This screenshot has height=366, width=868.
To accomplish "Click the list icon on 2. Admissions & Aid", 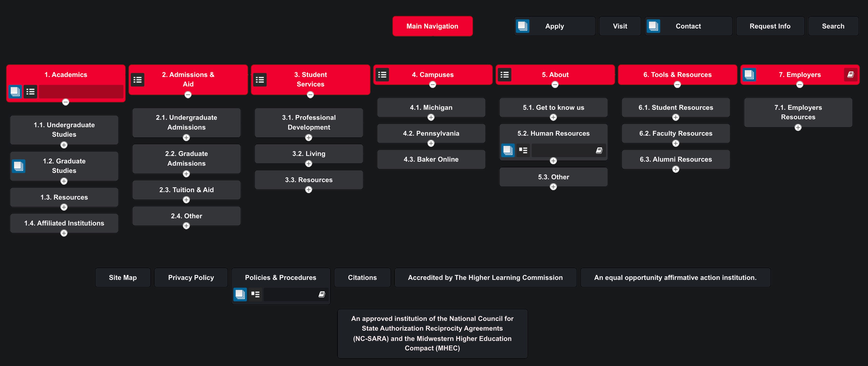I will coord(137,80).
